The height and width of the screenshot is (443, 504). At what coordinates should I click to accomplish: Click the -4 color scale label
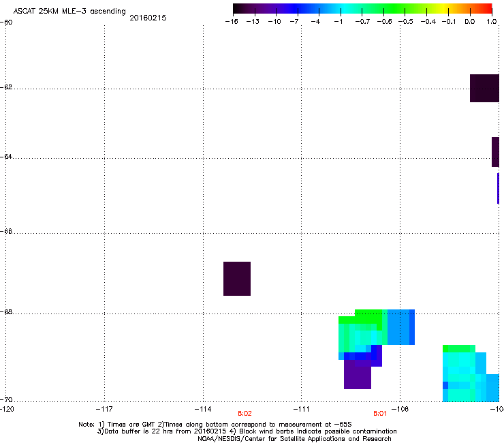click(x=315, y=22)
